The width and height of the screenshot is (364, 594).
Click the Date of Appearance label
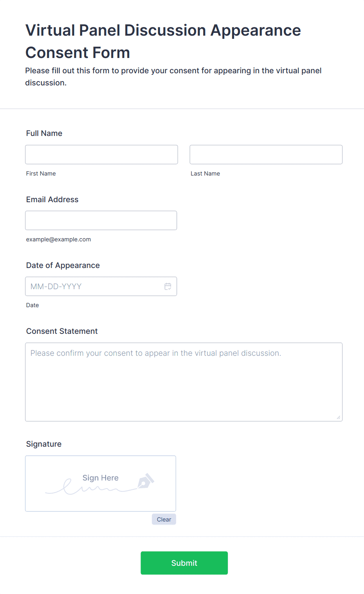click(63, 265)
